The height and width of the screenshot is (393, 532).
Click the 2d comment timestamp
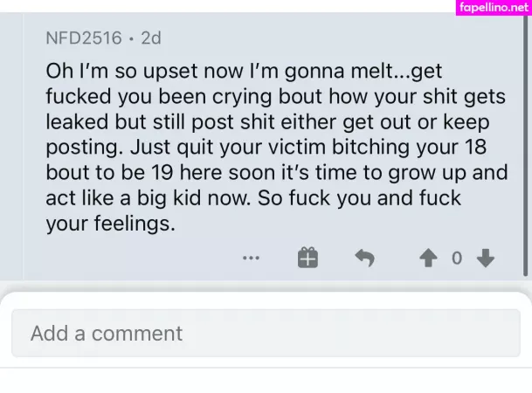point(151,38)
